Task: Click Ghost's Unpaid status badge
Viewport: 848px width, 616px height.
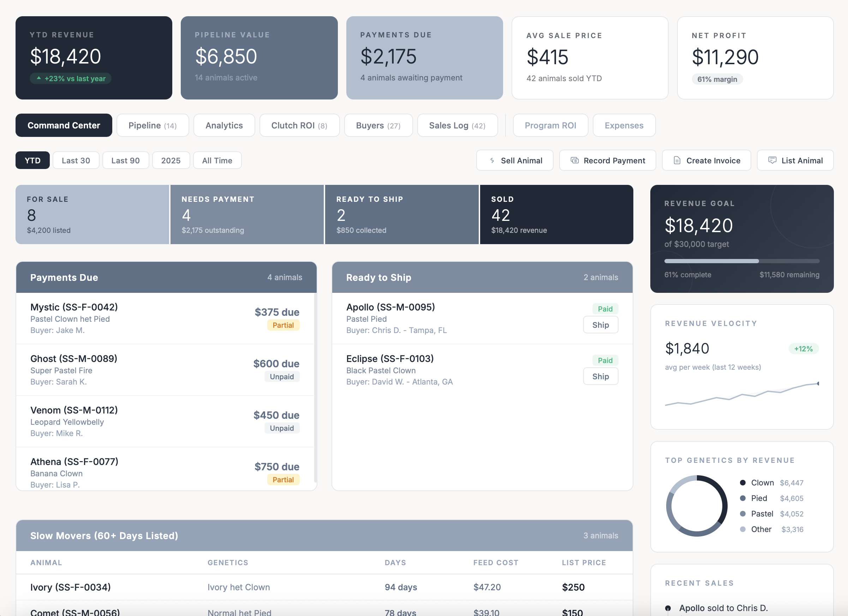Action: (x=282, y=376)
